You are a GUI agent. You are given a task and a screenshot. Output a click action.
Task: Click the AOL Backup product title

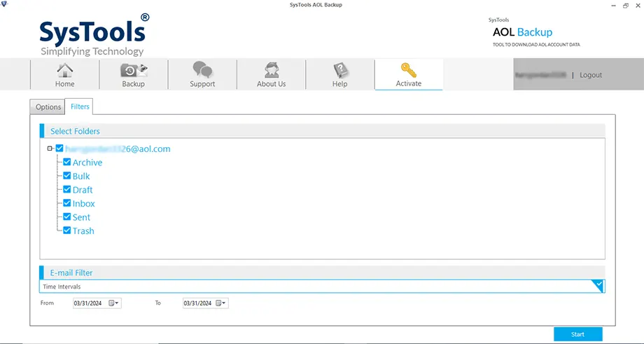coord(522,32)
